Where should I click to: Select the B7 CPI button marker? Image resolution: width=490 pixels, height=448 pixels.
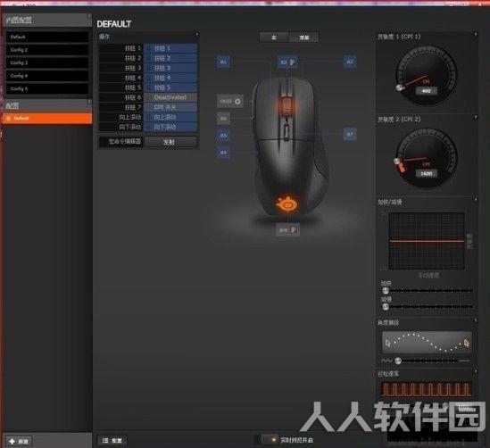[350, 134]
